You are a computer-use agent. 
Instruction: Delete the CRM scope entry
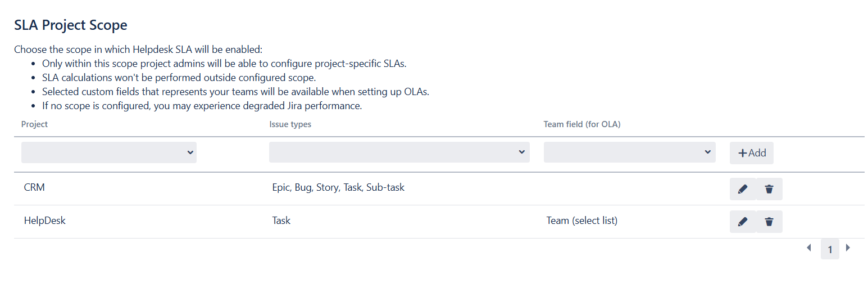(x=769, y=189)
